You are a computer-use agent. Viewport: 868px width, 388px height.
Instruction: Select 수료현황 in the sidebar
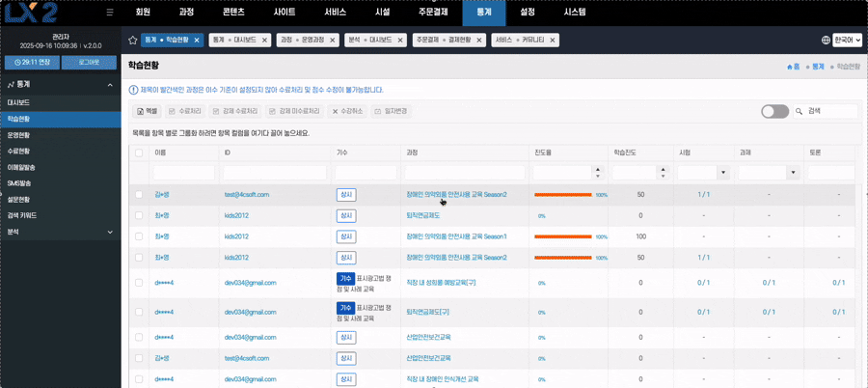point(19,151)
